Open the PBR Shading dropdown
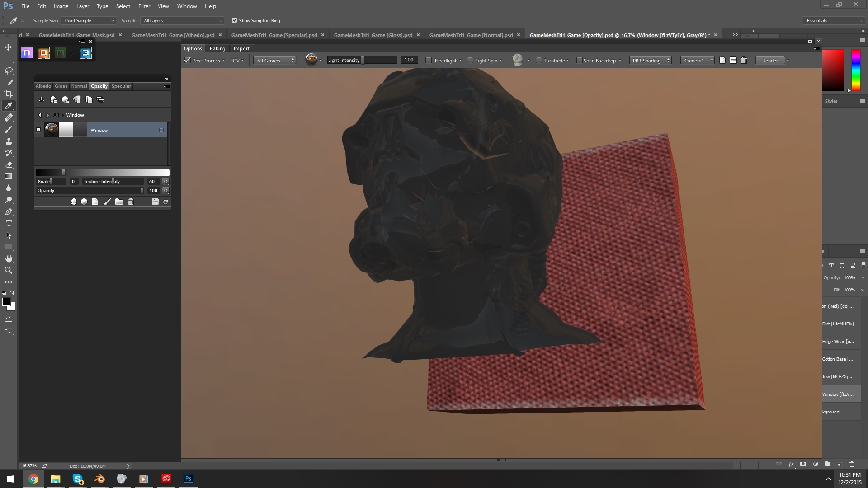This screenshot has height=488, width=868. (x=651, y=61)
